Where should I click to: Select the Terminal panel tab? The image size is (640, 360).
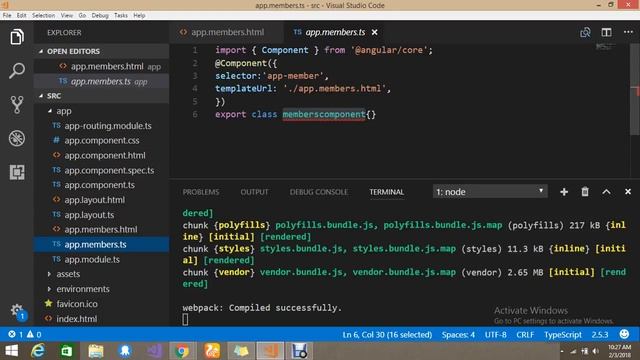(x=387, y=192)
